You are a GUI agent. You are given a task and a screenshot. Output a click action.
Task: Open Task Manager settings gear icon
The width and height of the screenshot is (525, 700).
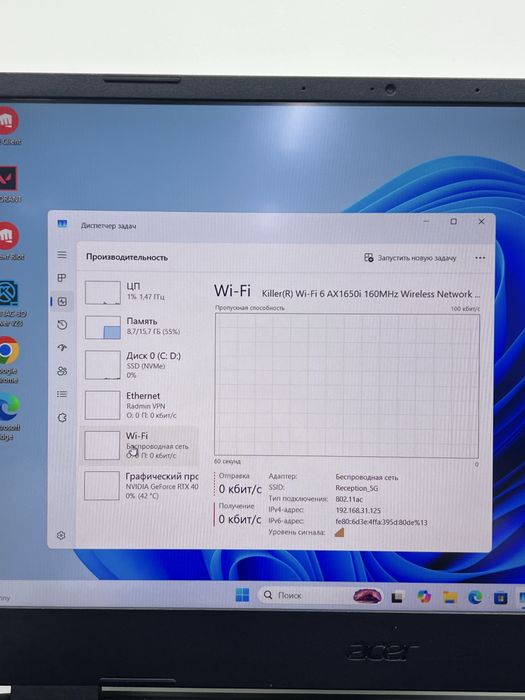61,535
